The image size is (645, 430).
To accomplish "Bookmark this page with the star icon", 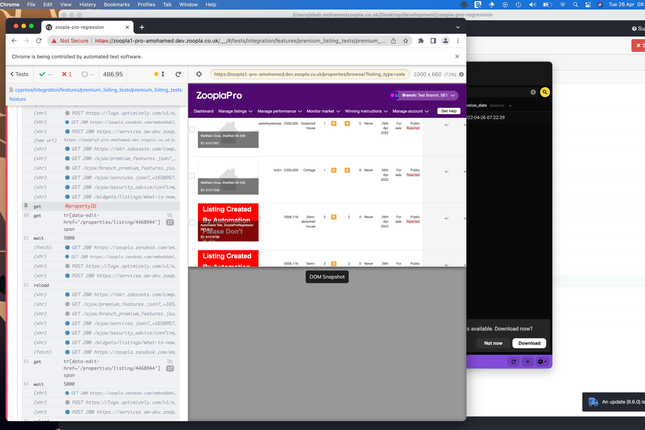I will click(406, 41).
